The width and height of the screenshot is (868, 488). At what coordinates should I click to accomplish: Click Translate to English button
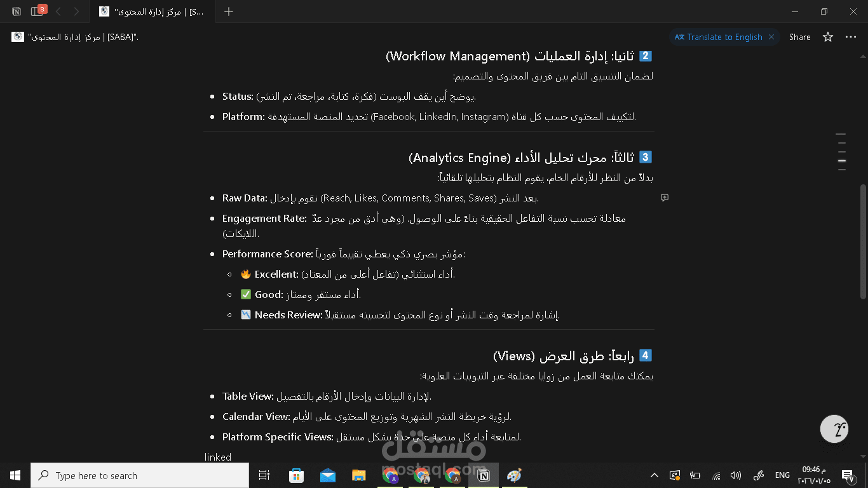pyautogui.click(x=719, y=37)
